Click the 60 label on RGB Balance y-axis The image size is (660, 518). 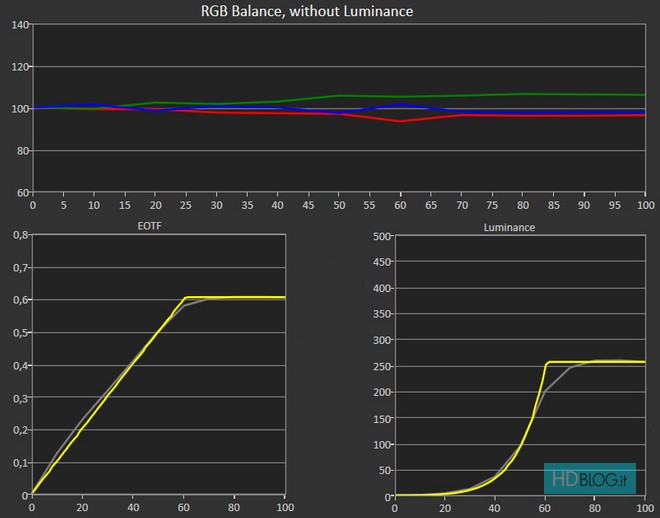pyautogui.click(x=19, y=193)
